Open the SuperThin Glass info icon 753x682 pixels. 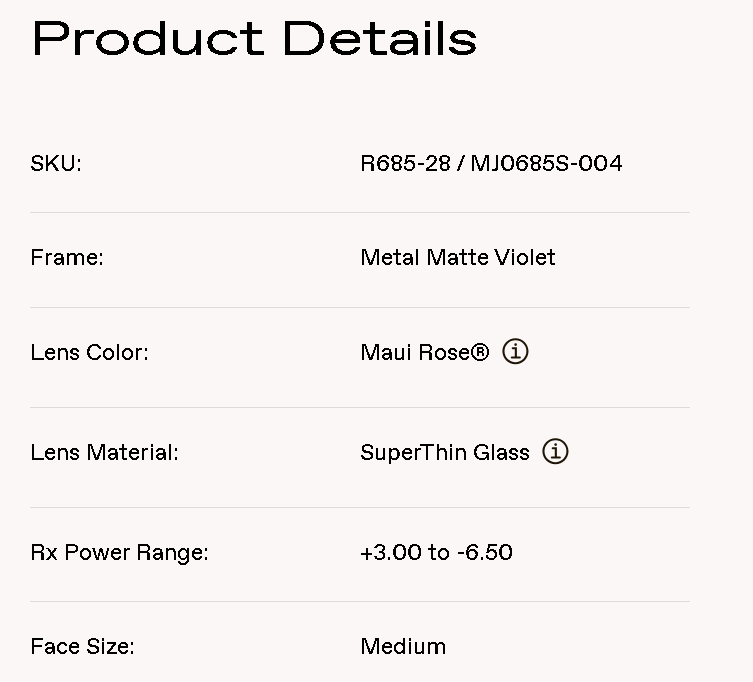(555, 452)
